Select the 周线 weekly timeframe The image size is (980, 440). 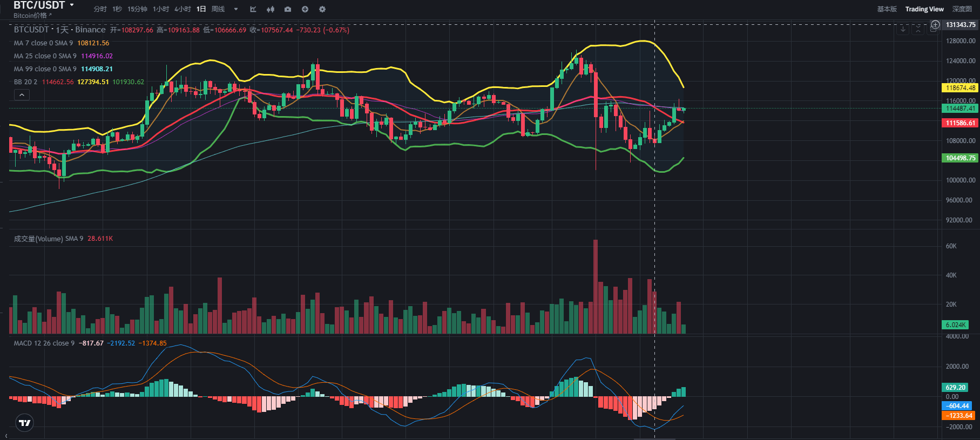click(218, 9)
